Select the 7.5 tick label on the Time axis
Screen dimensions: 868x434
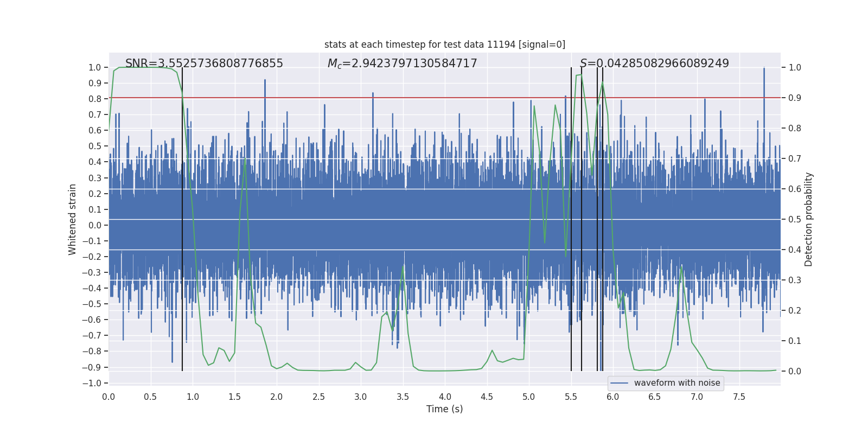(739, 397)
